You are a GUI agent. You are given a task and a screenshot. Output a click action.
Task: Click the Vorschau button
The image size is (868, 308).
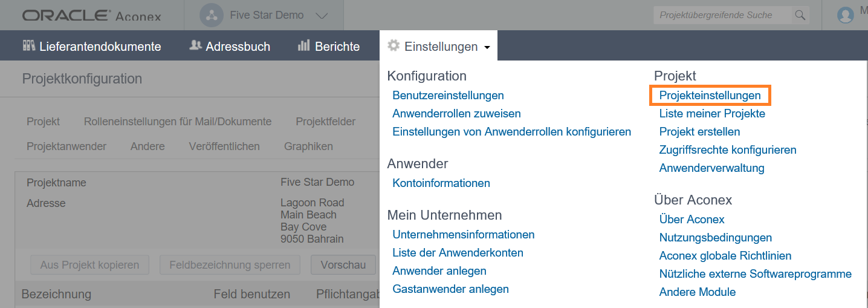tap(343, 264)
